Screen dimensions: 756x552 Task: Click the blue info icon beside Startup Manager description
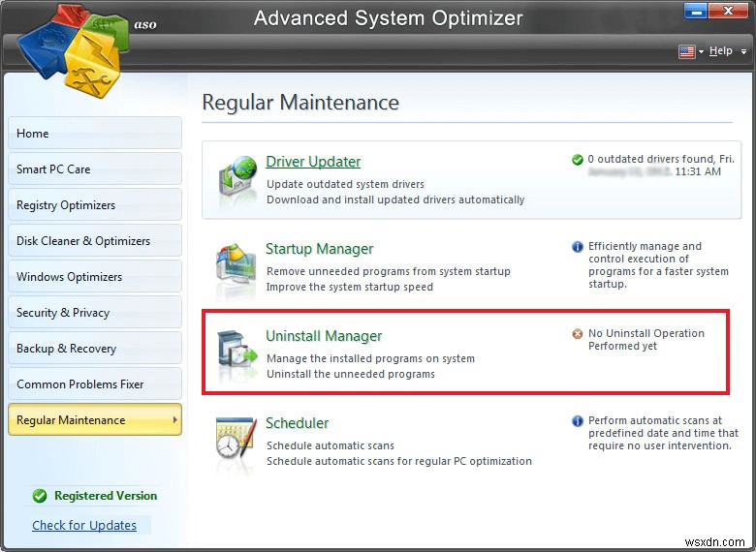click(577, 247)
